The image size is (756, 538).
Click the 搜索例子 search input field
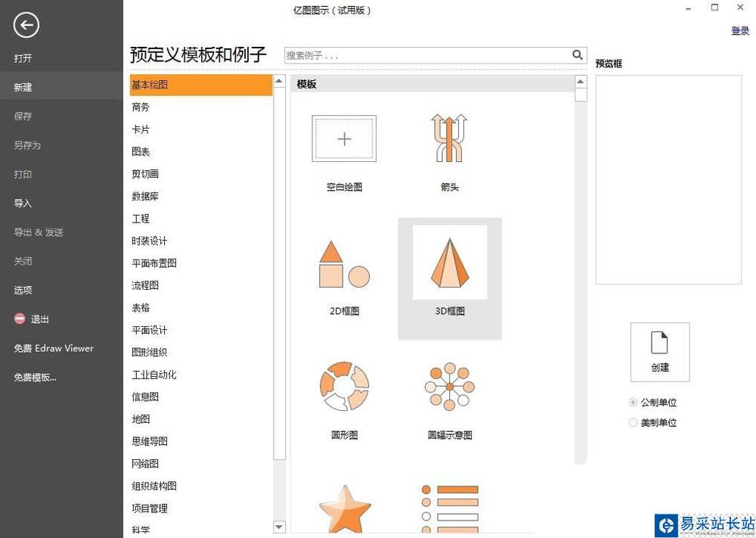click(x=427, y=55)
